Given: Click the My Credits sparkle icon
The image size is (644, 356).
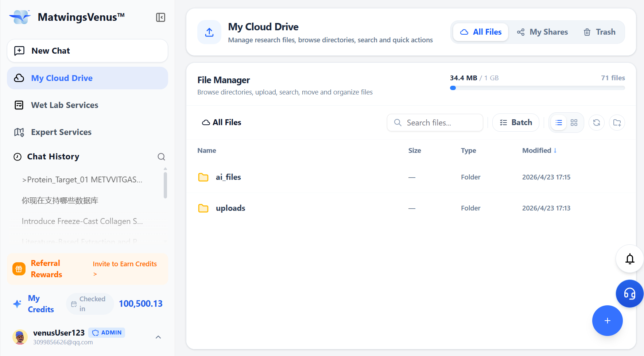Looking at the screenshot, I should coord(17,303).
